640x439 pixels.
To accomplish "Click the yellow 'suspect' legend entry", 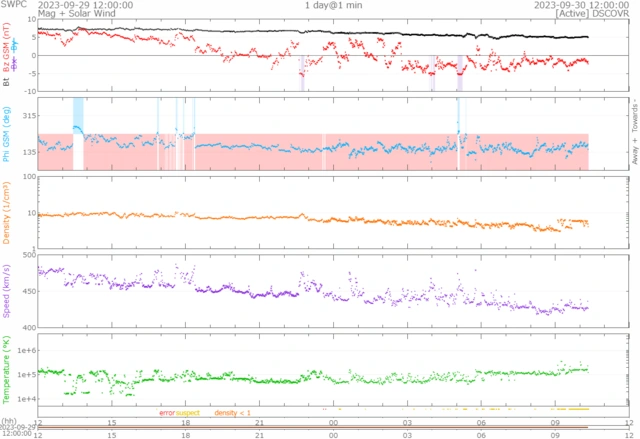I will pos(188,412).
